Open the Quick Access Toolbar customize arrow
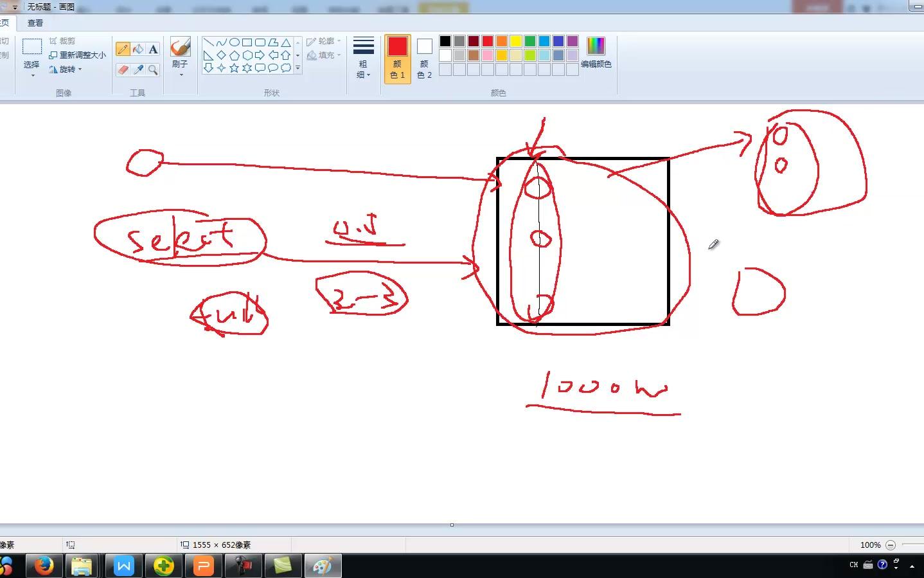The height and width of the screenshot is (578, 924). [15, 7]
